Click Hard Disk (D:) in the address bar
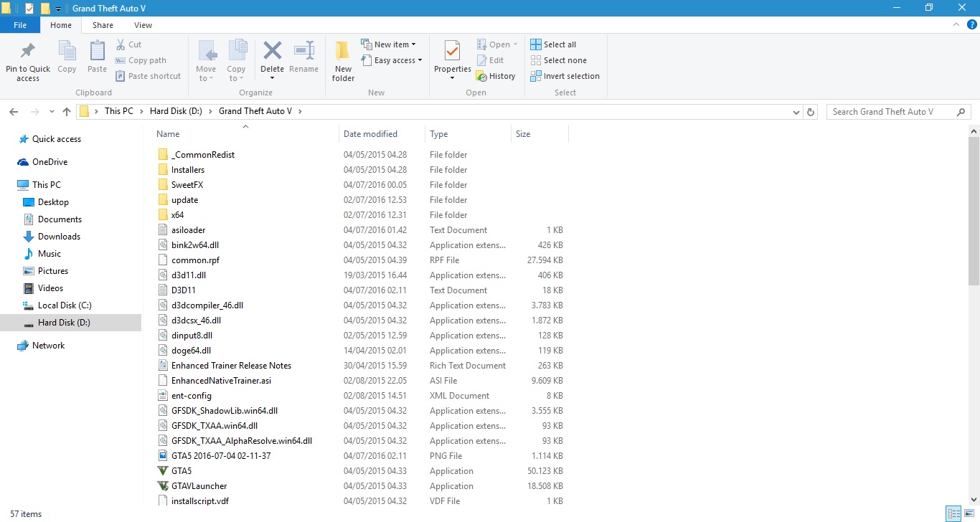 (175, 111)
